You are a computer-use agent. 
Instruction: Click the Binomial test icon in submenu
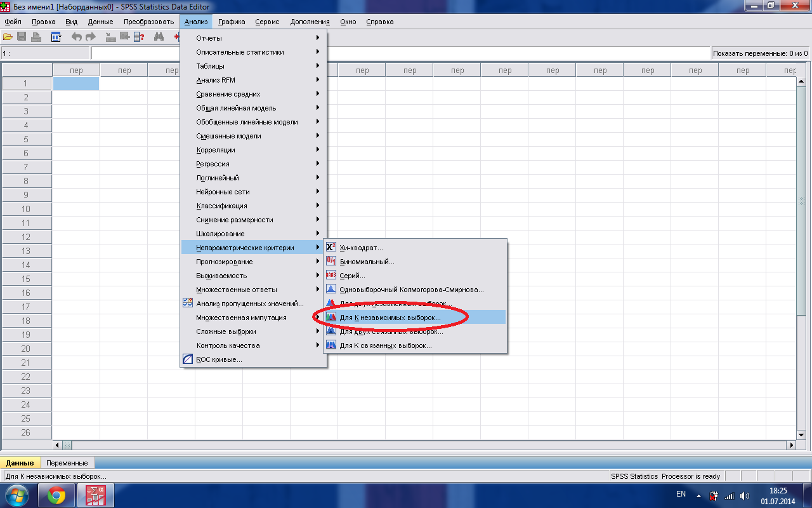[x=331, y=262]
